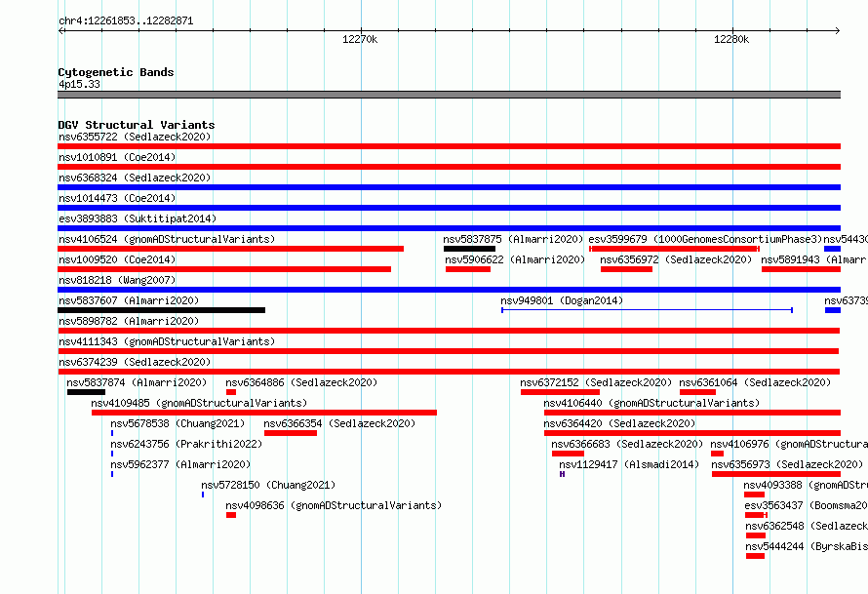Select the small blue nsv6373... bar

(833, 310)
